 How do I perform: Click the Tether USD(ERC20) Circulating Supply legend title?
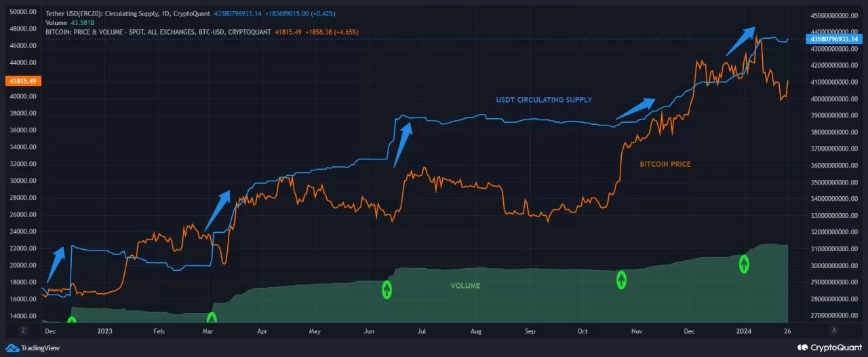[x=128, y=14]
